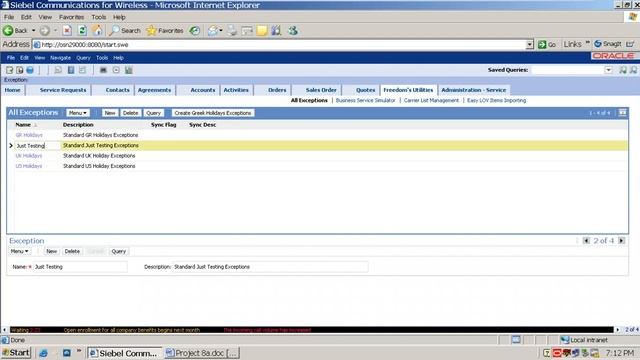Switch to the Administration - Service tab
The height and width of the screenshot is (360, 640).
click(x=473, y=90)
